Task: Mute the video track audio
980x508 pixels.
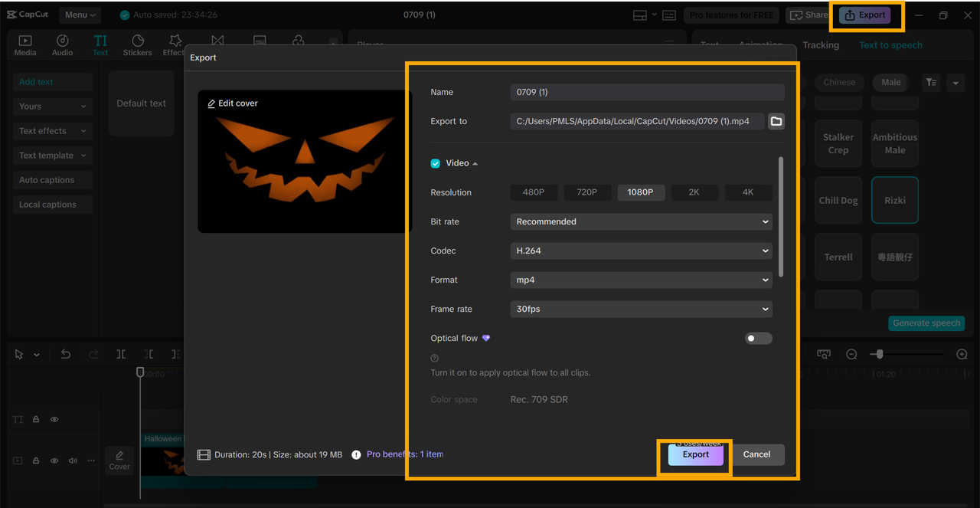Action: click(x=73, y=460)
